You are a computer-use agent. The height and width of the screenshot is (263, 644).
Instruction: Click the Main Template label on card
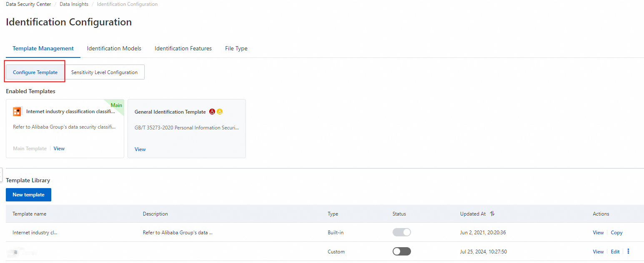[30, 149]
